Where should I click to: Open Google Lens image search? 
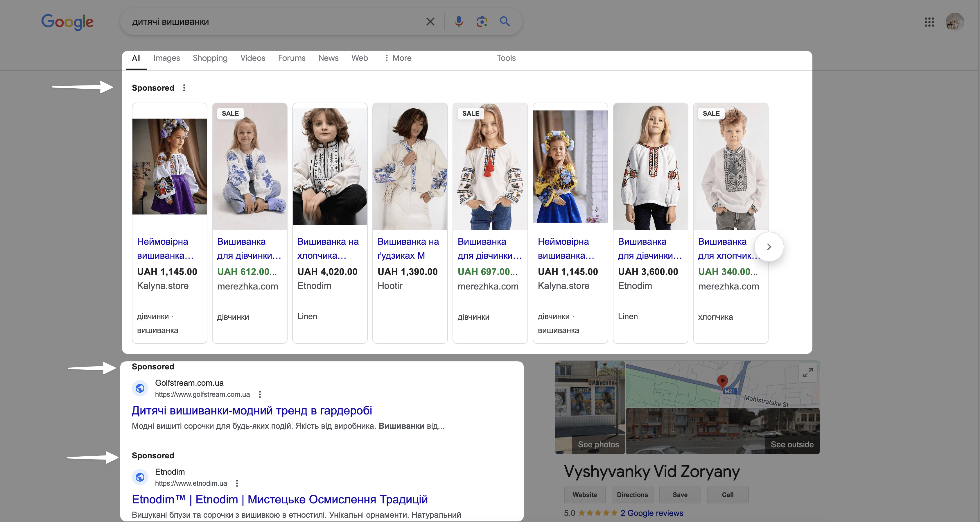point(482,22)
